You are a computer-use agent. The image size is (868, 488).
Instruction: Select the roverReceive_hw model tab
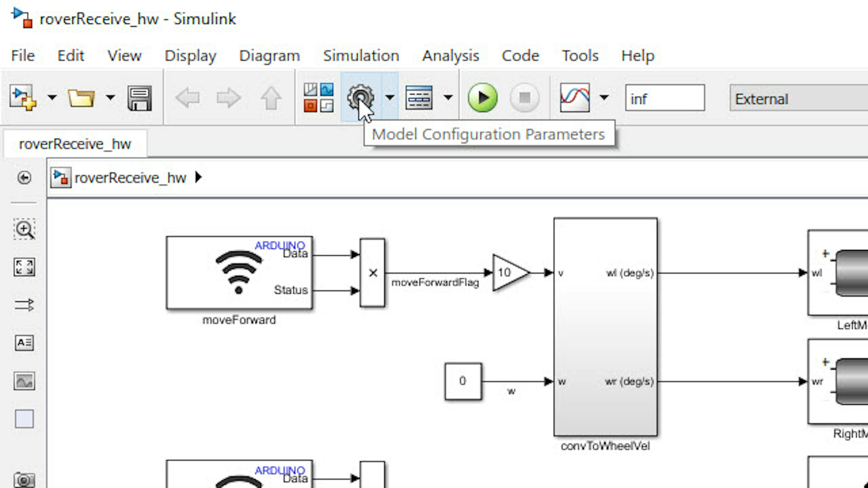coord(75,144)
